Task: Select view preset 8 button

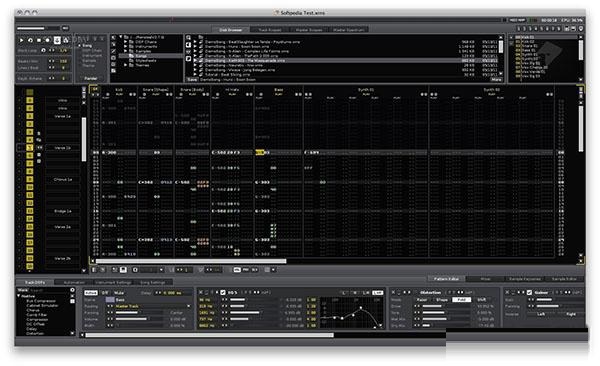Action: tap(559, 29)
